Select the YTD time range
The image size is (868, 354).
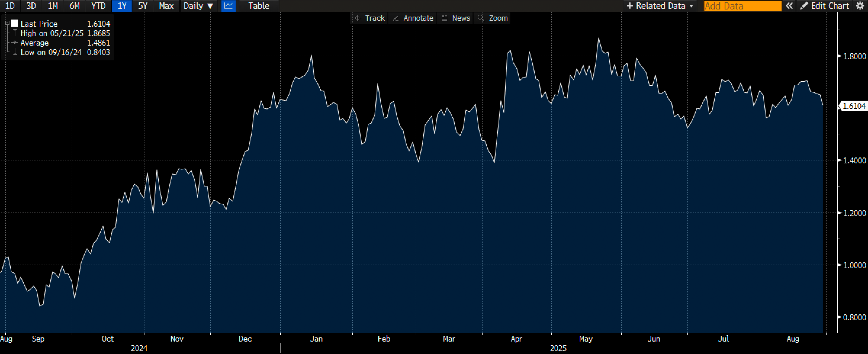(98, 6)
